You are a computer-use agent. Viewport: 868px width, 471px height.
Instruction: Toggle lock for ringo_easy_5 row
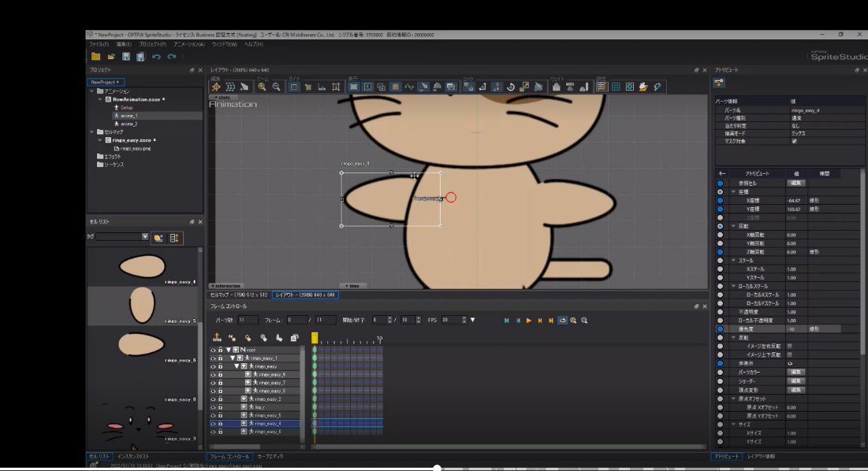220,415
